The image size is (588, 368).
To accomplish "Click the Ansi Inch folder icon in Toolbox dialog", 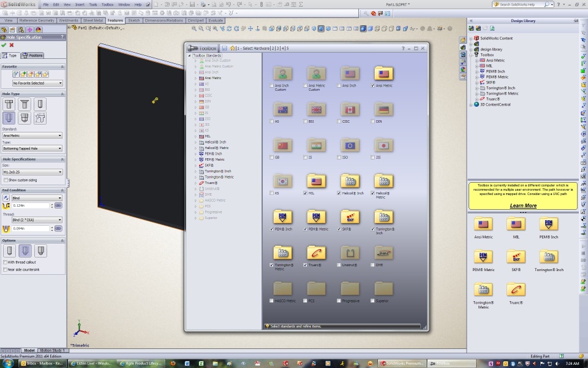I will (x=350, y=74).
